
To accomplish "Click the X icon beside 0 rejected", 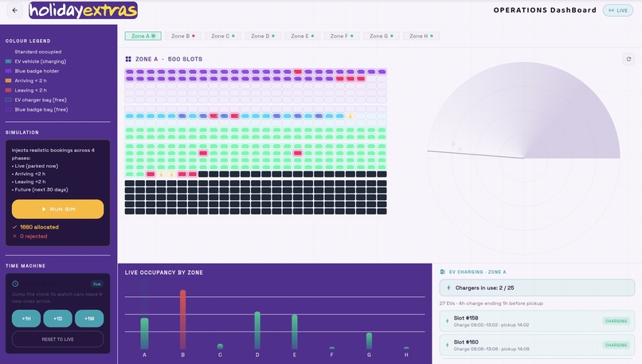I will [15, 237].
